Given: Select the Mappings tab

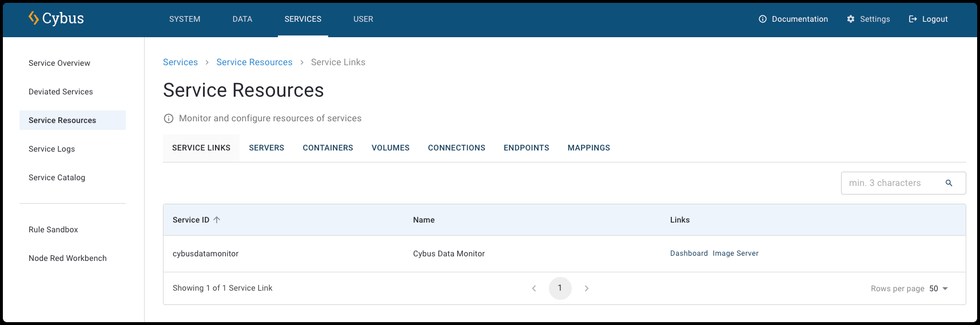Looking at the screenshot, I should pyautogui.click(x=588, y=148).
